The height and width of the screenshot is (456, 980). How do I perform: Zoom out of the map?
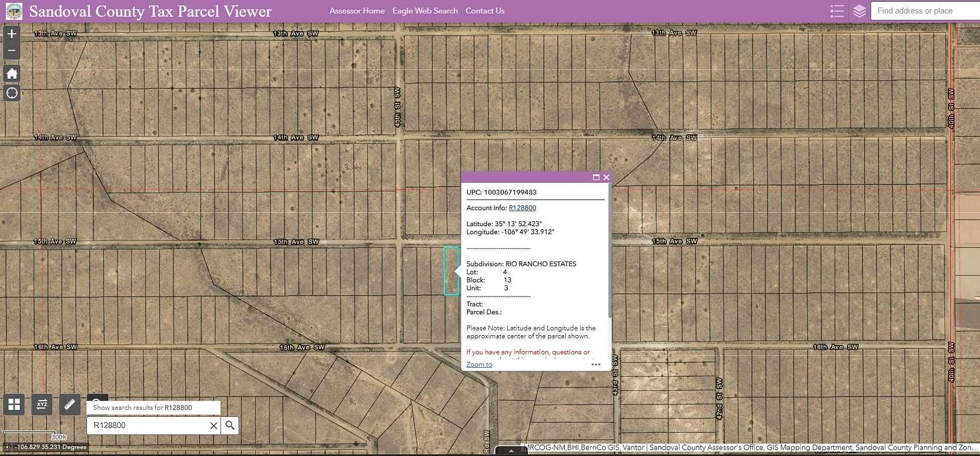click(12, 51)
